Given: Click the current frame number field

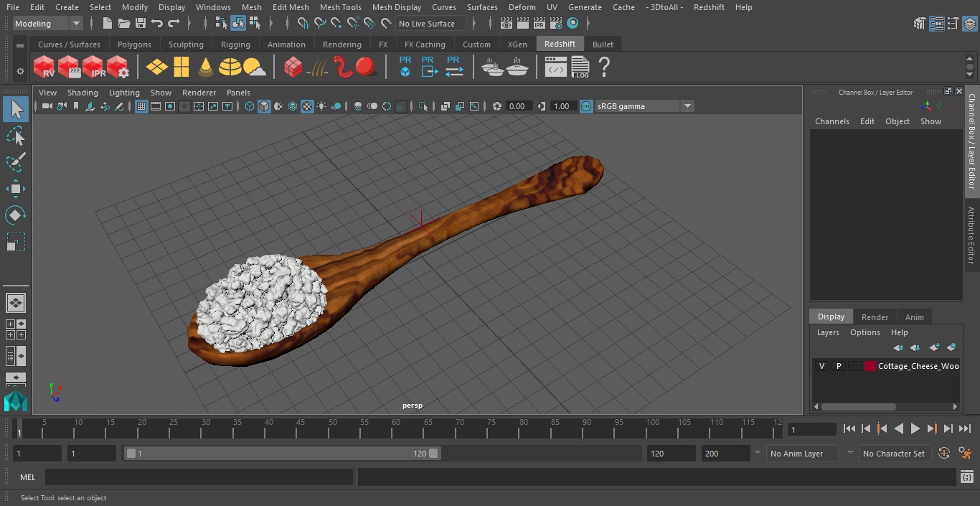Looking at the screenshot, I should click(811, 429).
